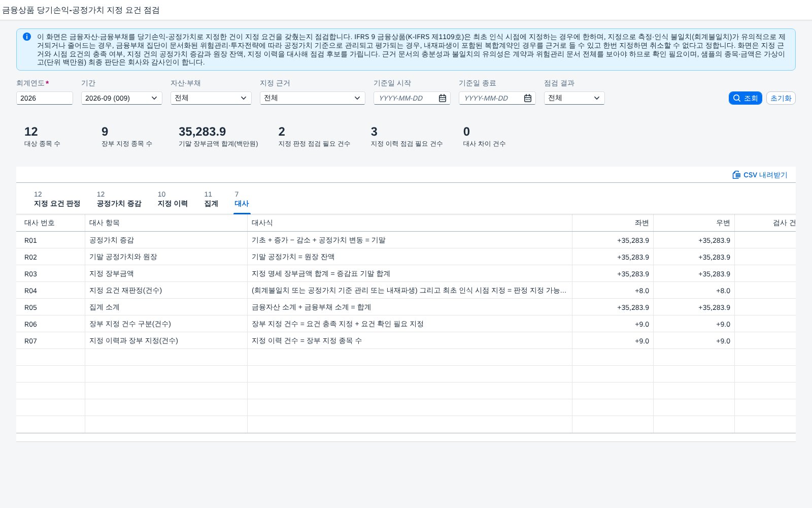Screen dimensions: 812x508
Task: Open the 지정 근거 dropdown
Action: 313,98
